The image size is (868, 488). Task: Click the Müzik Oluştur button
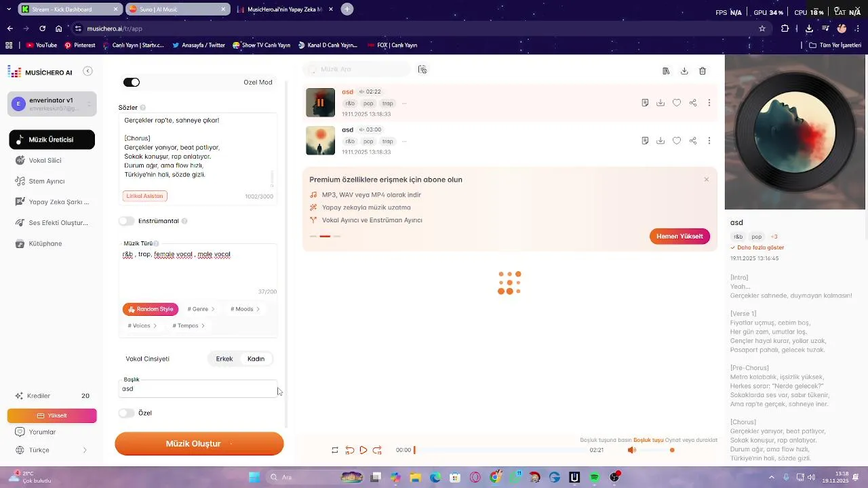199,443
